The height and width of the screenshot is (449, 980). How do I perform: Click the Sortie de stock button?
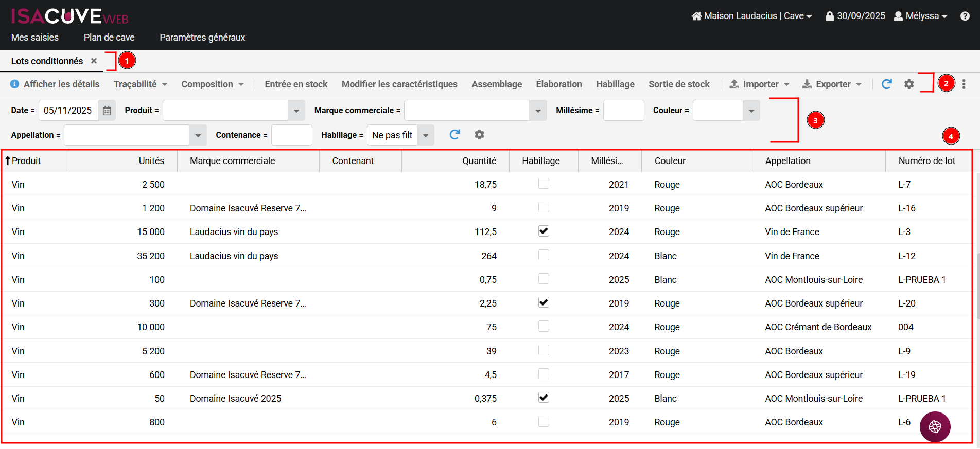(678, 84)
